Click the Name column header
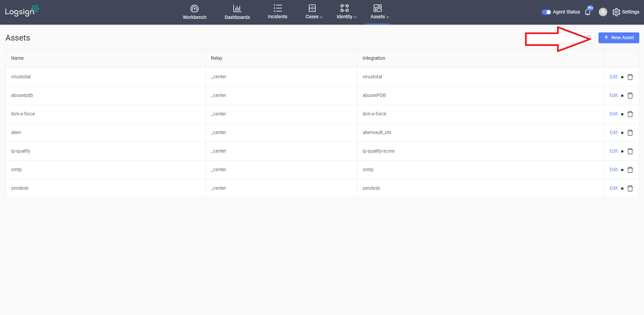The image size is (644, 315). [x=106, y=58]
